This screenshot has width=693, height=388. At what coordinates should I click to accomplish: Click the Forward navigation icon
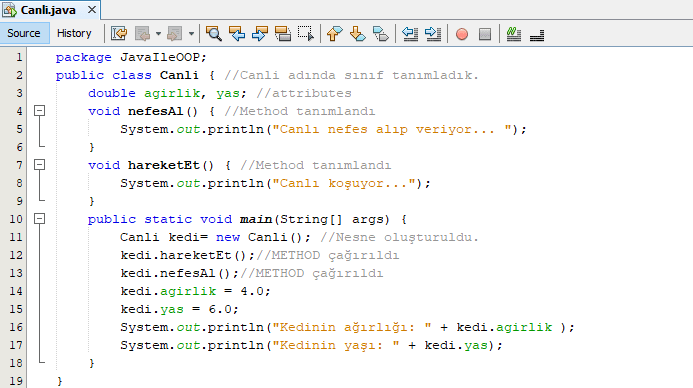(174, 34)
